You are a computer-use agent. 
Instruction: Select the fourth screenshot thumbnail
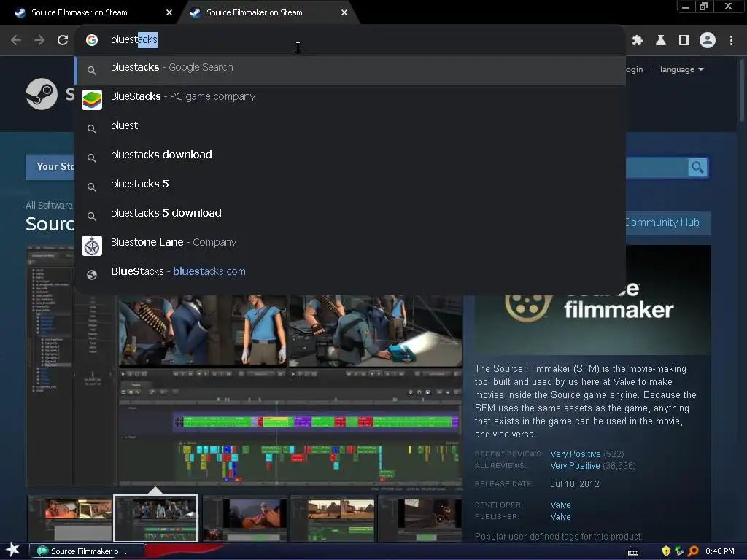pyautogui.click(x=333, y=518)
